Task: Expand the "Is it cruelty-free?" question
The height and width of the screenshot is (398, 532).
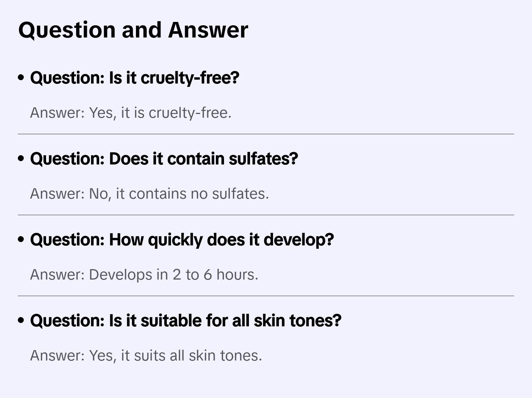Action: pos(134,78)
